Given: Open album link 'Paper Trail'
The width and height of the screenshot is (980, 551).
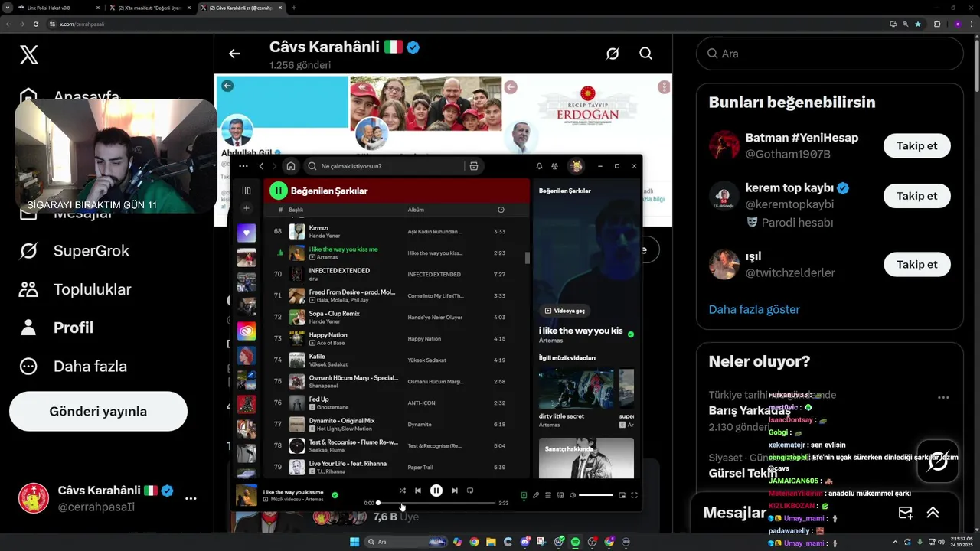Looking at the screenshot, I should (421, 467).
